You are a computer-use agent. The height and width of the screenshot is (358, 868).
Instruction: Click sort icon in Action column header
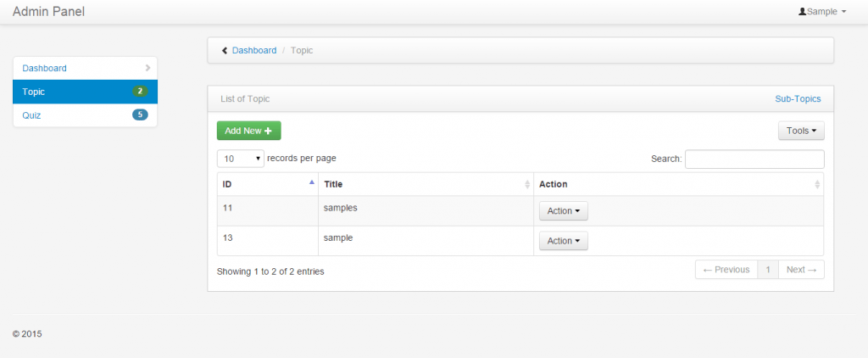pyautogui.click(x=817, y=184)
